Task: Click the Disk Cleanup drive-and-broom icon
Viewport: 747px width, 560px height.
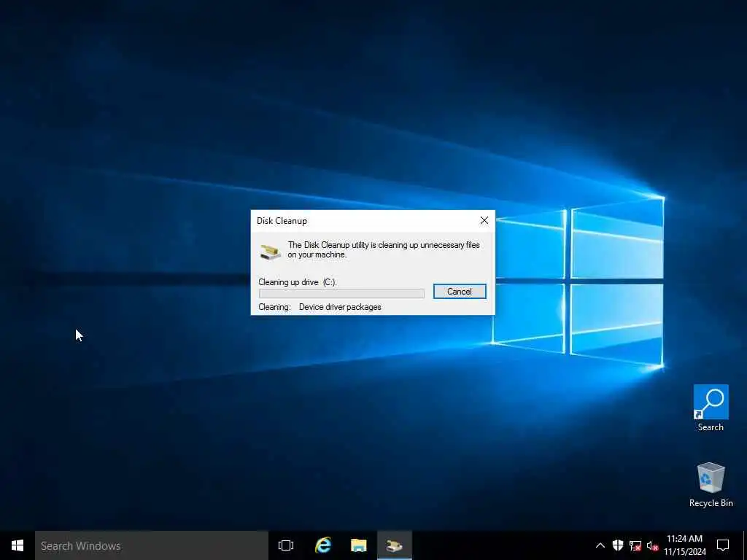Action: click(271, 252)
